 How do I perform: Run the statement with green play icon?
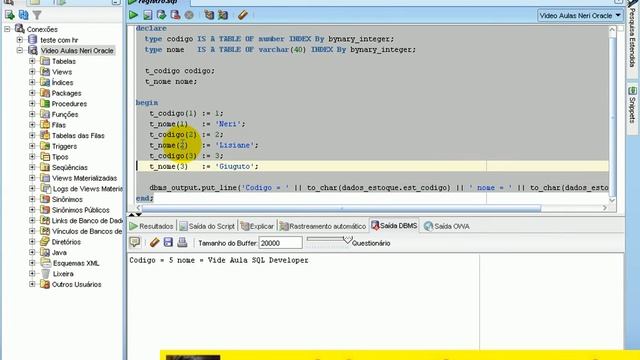133,15
